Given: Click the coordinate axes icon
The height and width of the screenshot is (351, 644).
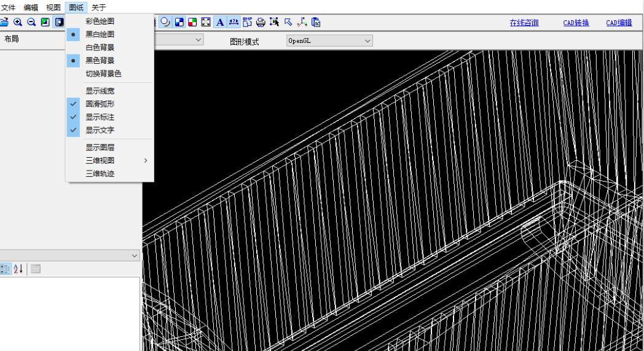Looking at the screenshot, I should click(x=302, y=22).
